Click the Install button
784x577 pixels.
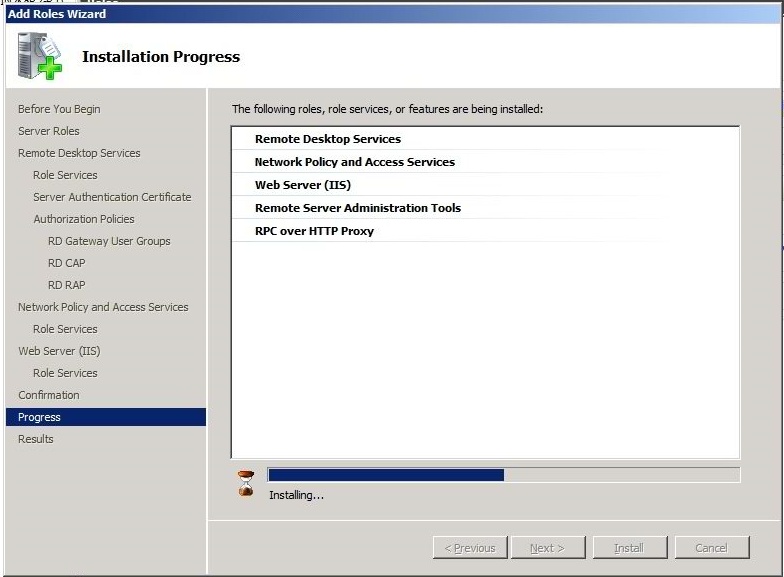tap(630, 548)
